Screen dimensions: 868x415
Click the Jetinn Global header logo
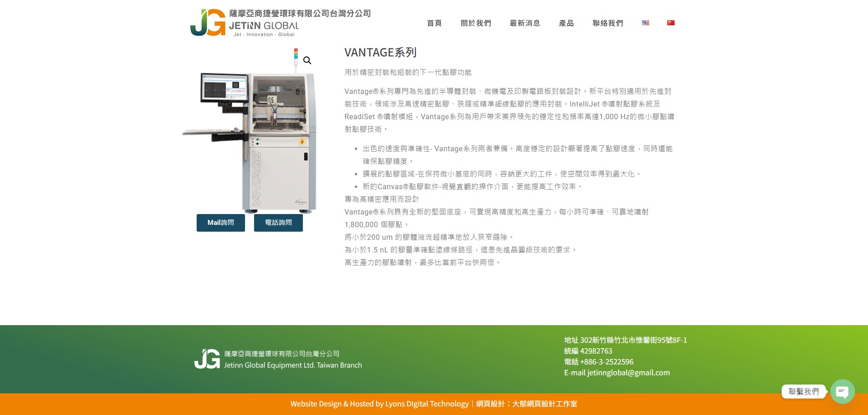click(x=280, y=23)
